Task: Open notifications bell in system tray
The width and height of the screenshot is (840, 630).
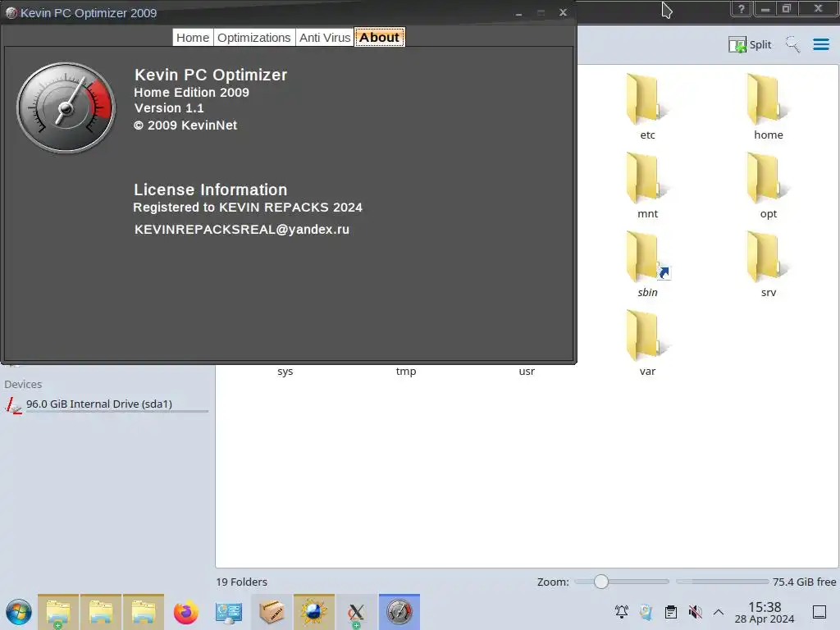Action: tap(622, 612)
